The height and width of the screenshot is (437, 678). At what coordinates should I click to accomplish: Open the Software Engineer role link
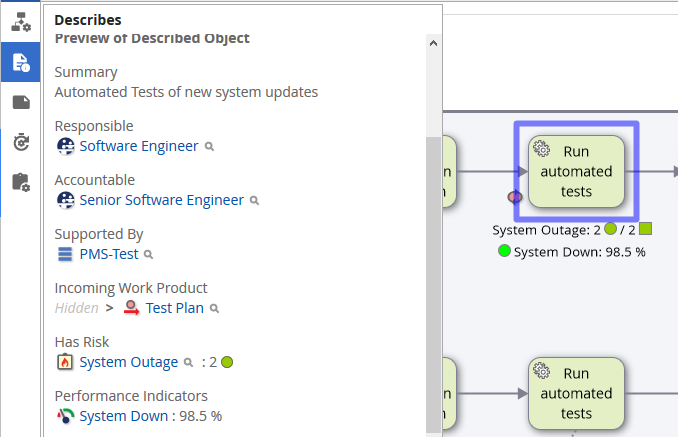tap(139, 146)
